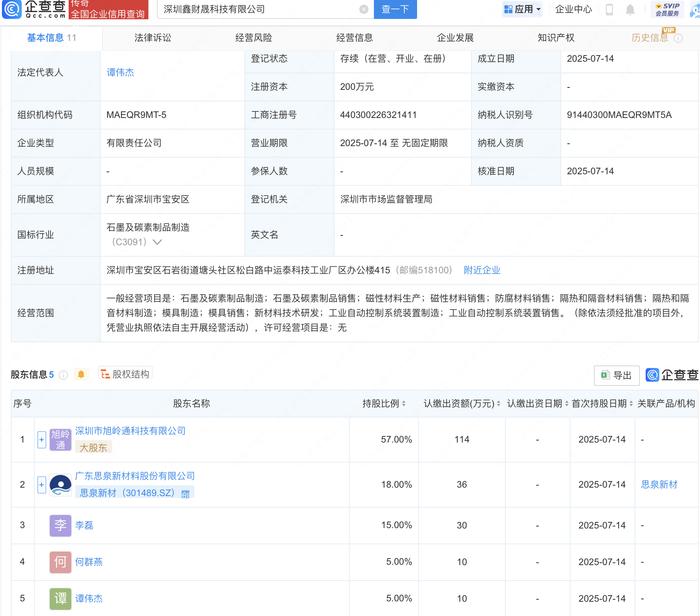Click the green 谭 avatar icon
The width and height of the screenshot is (700, 616).
60,599
